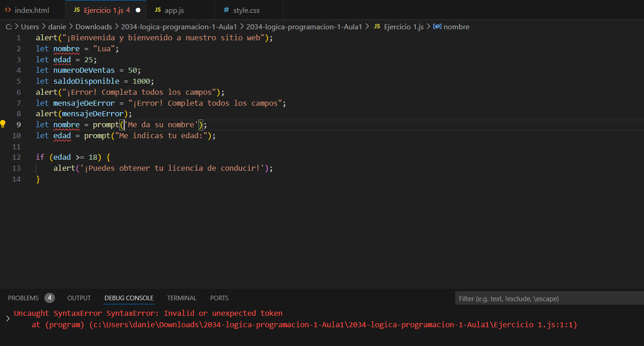Open first '2034-logica-programacion-1-Aula1' breadcrumb
This screenshot has height=346, width=644.
pos(179,27)
